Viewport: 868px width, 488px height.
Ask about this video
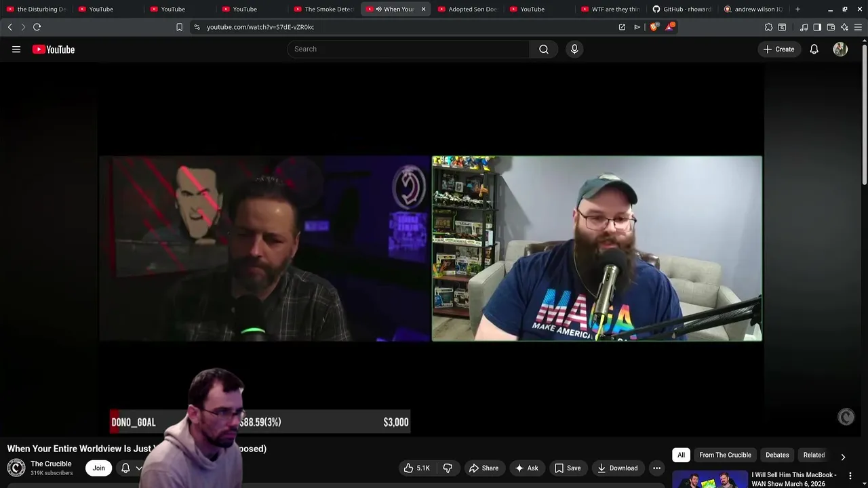527,468
